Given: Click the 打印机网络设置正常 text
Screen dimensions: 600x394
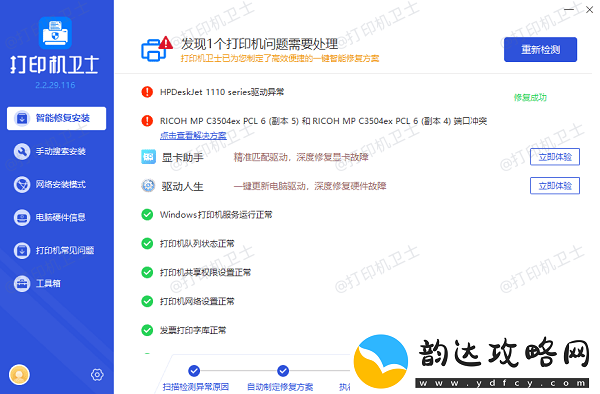Looking at the screenshot, I should tap(197, 302).
